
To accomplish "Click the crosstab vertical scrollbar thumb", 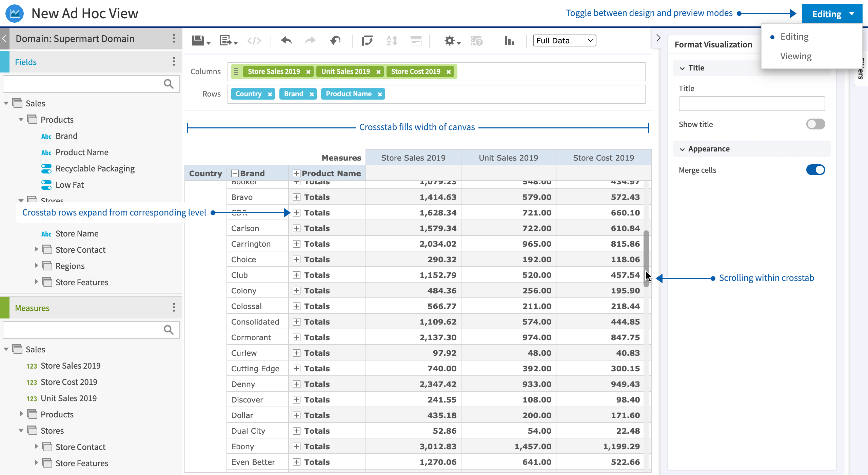I will pos(646,259).
